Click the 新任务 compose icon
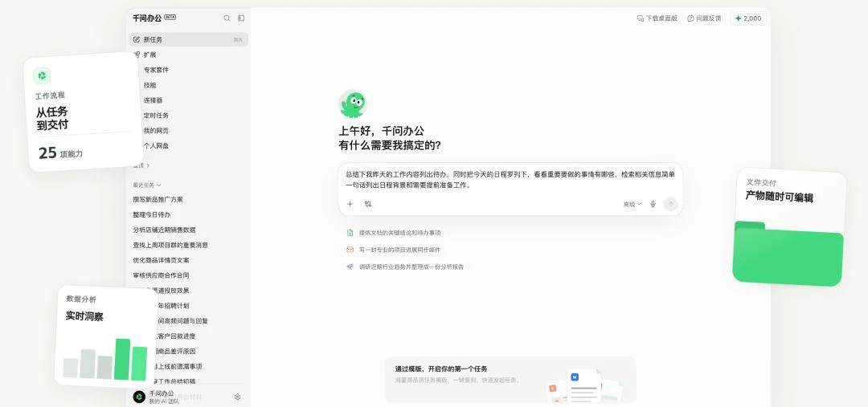This screenshot has width=868, height=407. (137, 40)
